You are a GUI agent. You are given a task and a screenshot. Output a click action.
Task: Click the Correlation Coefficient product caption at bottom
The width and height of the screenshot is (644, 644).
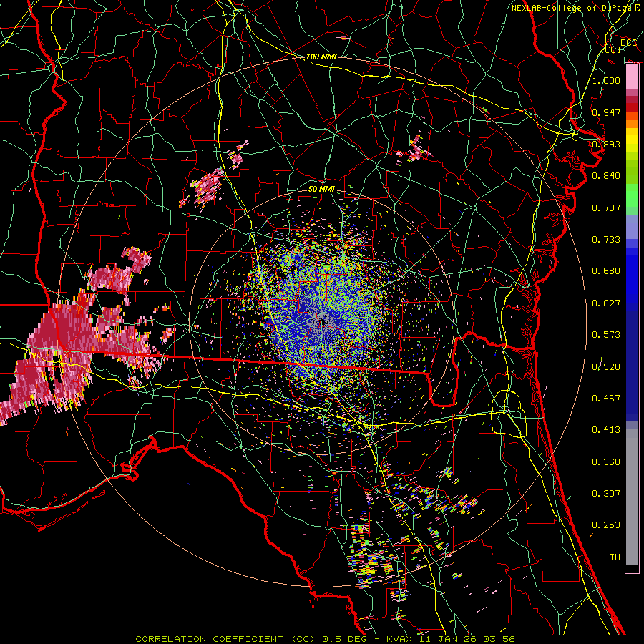(x=324, y=639)
